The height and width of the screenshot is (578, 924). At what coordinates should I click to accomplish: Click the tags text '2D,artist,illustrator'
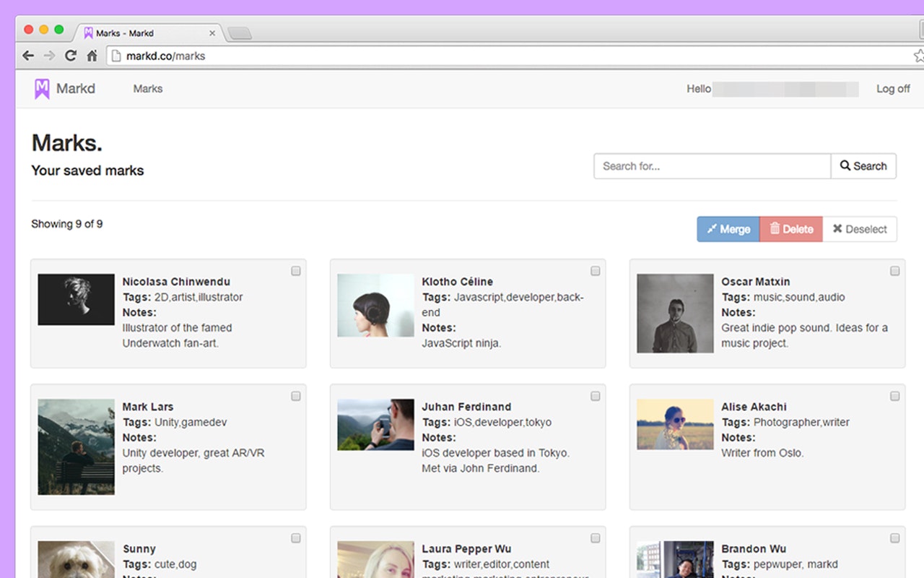tap(199, 297)
